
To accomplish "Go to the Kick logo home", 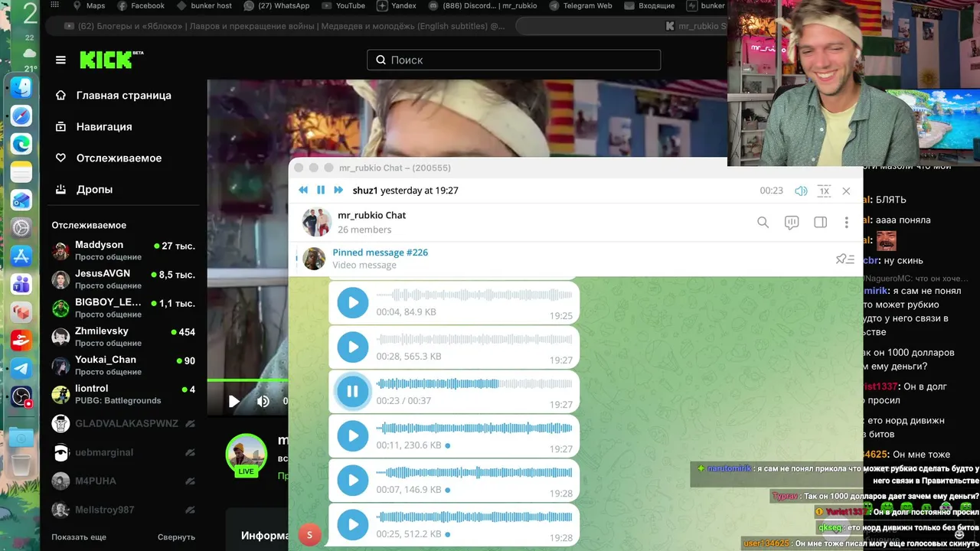I will (x=111, y=60).
